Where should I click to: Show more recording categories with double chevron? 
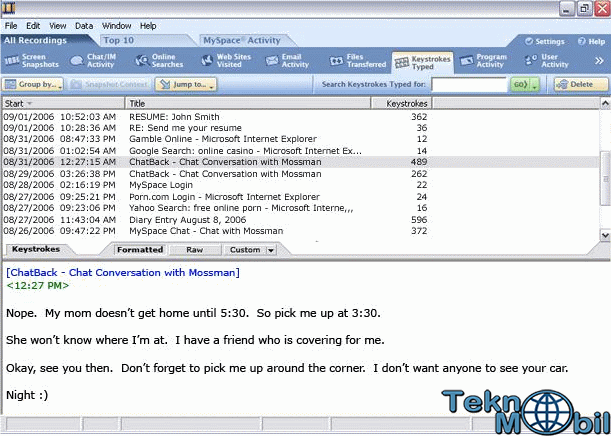click(599, 61)
